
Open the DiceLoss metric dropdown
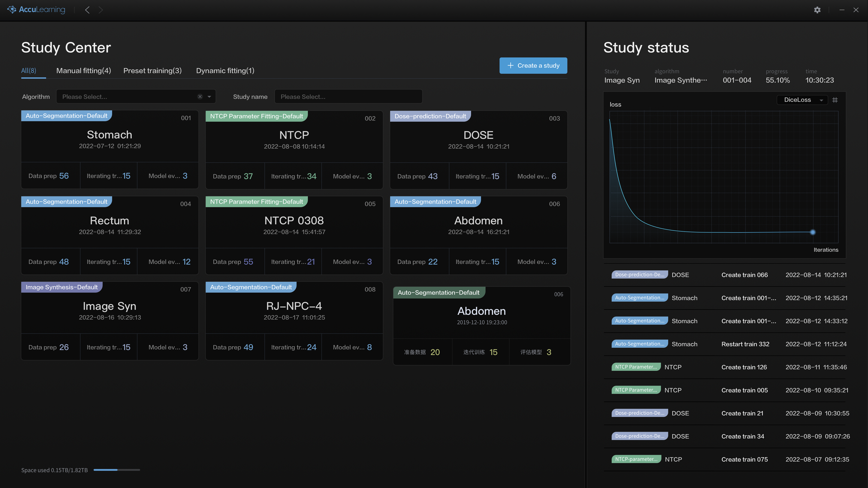[x=802, y=100]
